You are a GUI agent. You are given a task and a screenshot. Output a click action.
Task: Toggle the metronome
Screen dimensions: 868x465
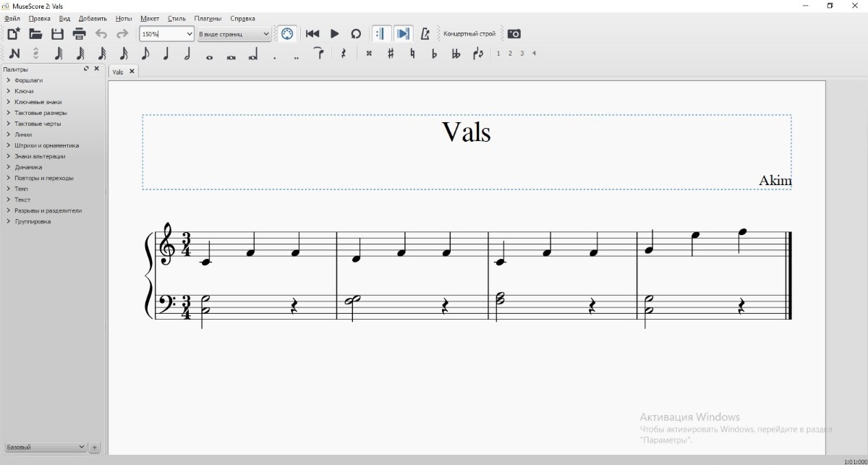(x=425, y=34)
